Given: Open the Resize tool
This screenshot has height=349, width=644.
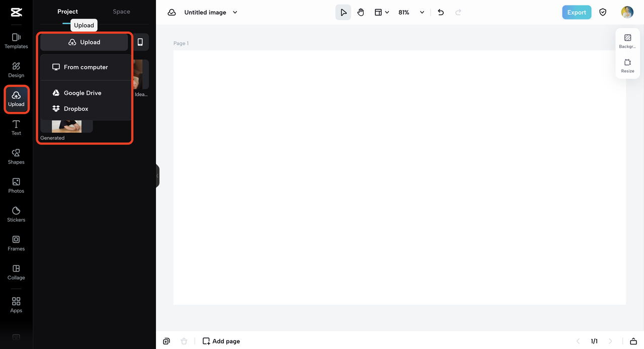Looking at the screenshot, I should click(x=627, y=66).
